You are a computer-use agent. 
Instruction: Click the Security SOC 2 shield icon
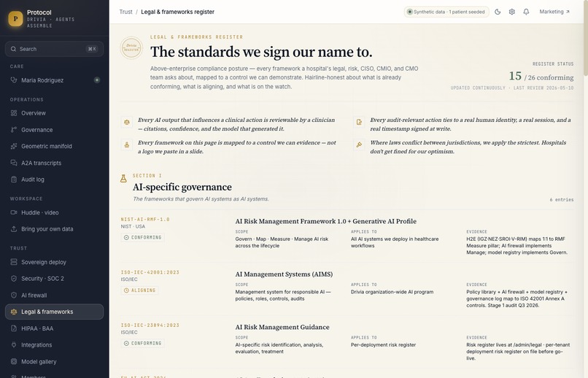point(14,278)
